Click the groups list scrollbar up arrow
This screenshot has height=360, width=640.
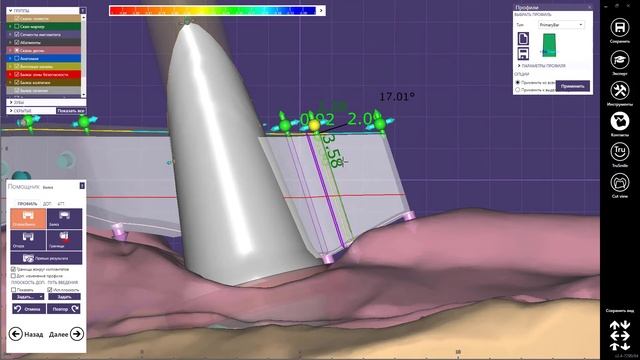coord(84,18)
